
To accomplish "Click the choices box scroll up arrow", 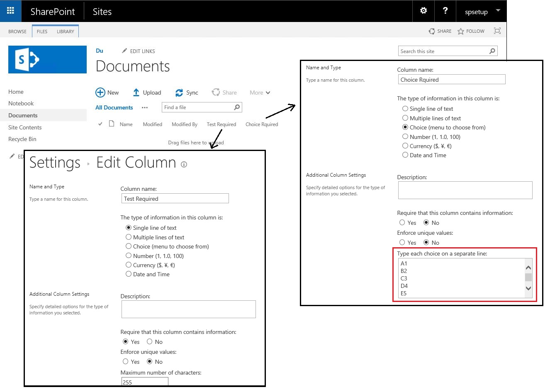I will pyautogui.click(x=528, y=268).
